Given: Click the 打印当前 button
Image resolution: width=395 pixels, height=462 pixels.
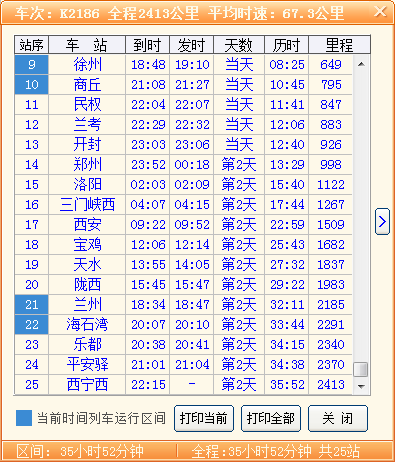Looking at the screenshot, I should click(x=204, y=418).
